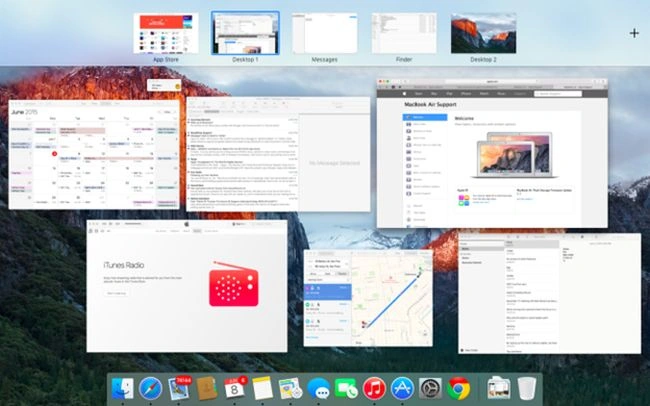The width and height of the screenshot is (650, 406).
Task: Add a new desktop space
Action: pyautogui.click(x=634, y=33)
